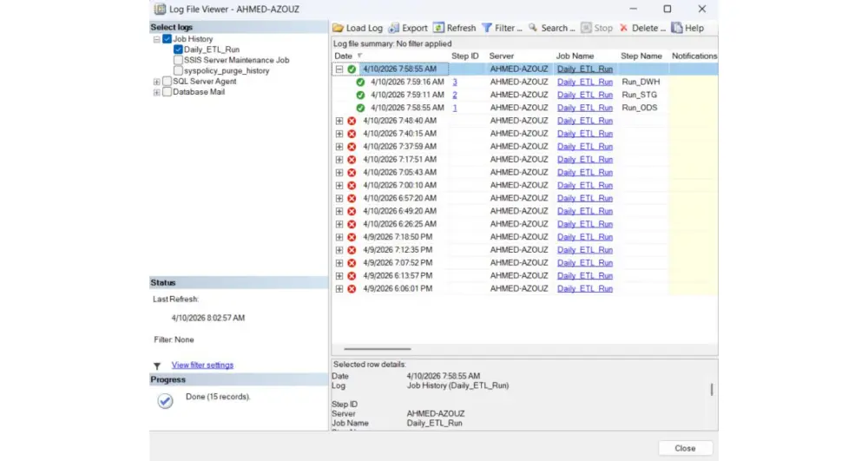Sort by the Job Name column header
The image size is (868, 461).
[575, 56]
